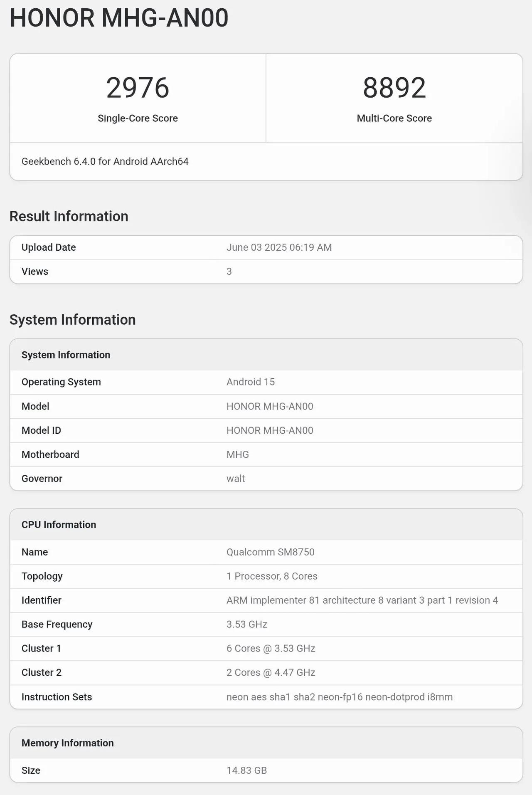Select HONOR MHG-AN00 in the Model ID row
532x795 pixels.
(270, 430)
